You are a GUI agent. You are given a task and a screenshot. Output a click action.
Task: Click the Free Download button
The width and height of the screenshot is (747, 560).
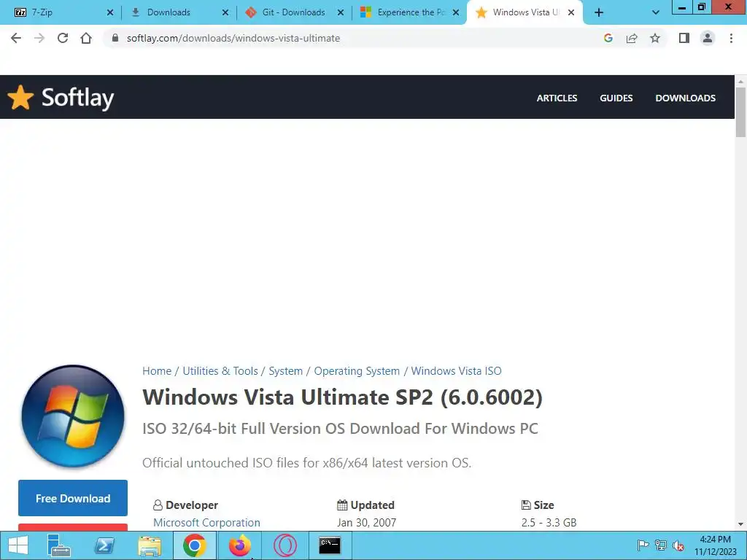click(73, 498)
